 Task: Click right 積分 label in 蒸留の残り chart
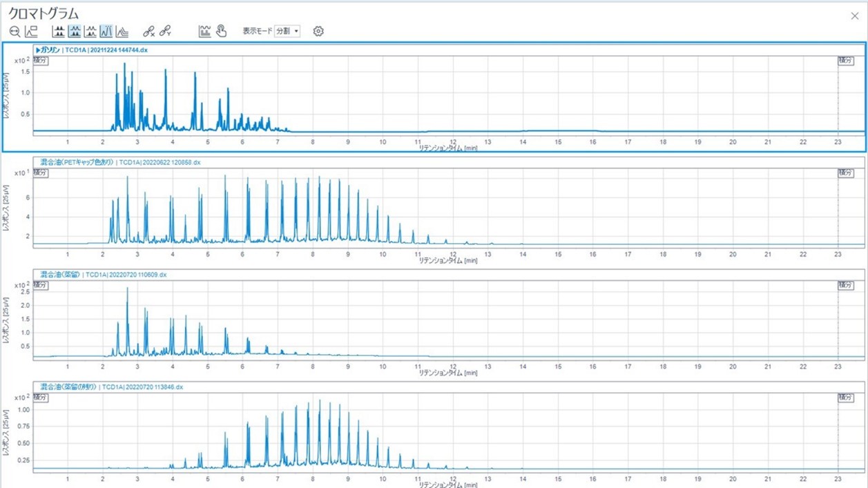pos(846,398)
